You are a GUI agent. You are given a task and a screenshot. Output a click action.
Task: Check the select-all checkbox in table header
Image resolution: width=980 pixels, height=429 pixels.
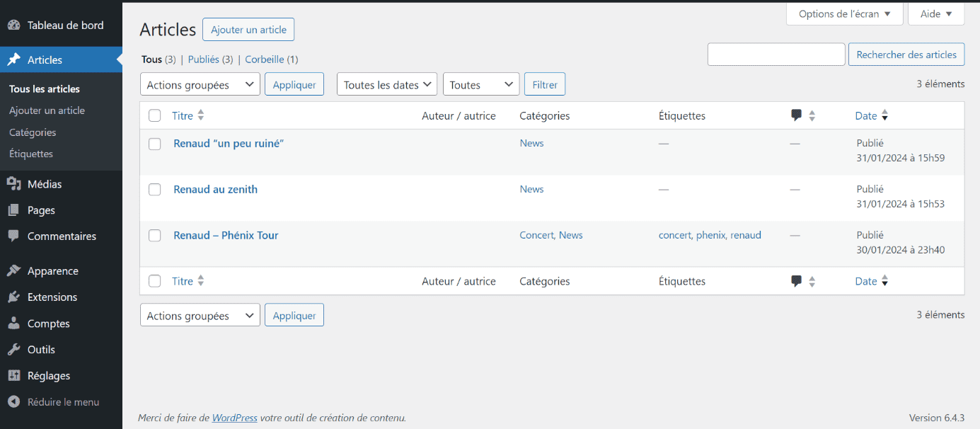click(x=155, y=115)
